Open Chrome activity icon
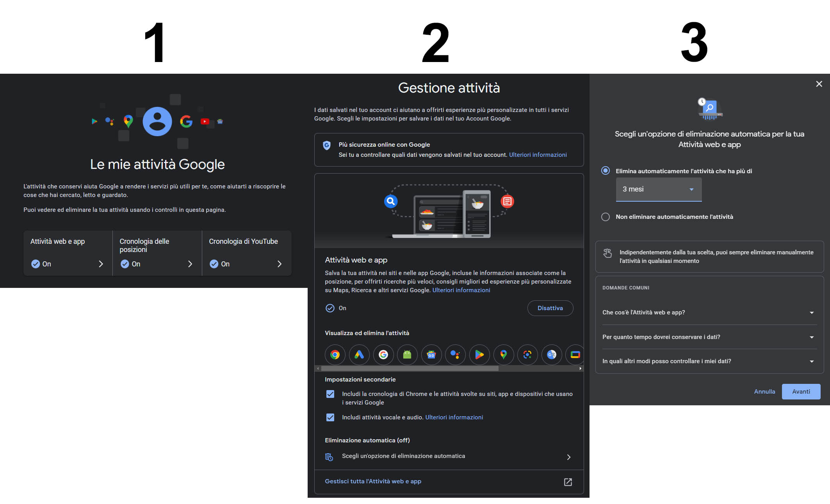Screen dimensions: 830x504 (x=335, y=355)
